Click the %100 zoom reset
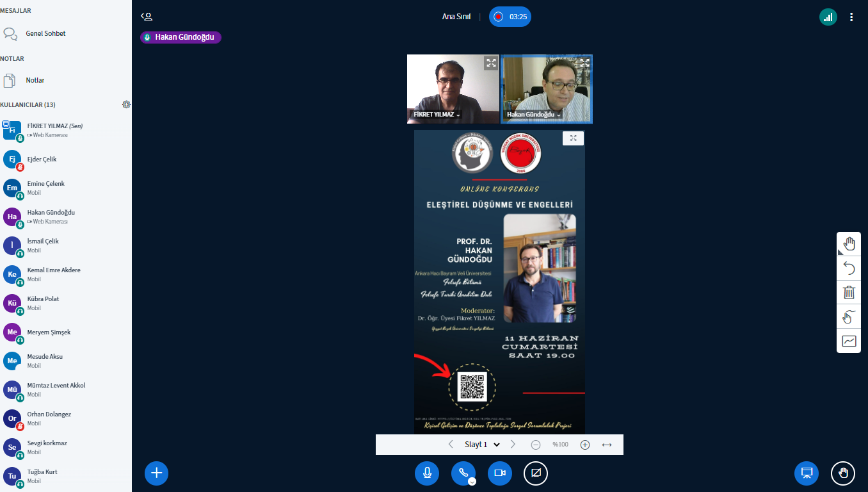This screenshot has height=492, width=868. coord(560,445)
